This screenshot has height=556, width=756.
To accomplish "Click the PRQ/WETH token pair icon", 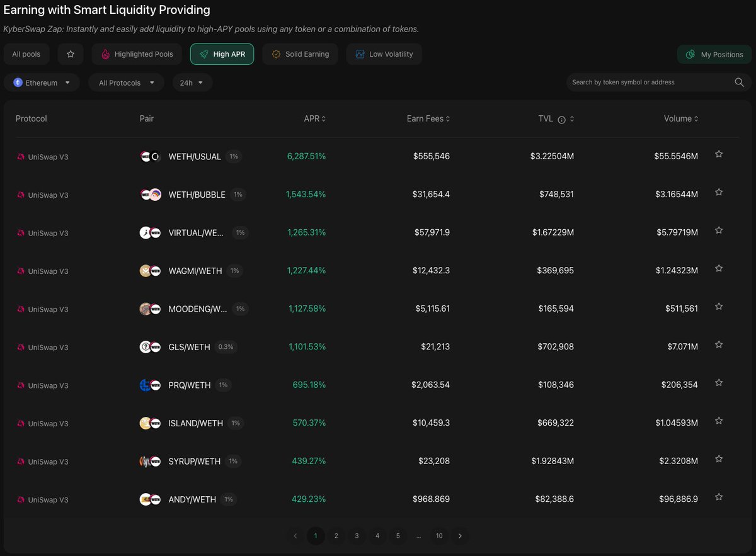I will (151, 385).
